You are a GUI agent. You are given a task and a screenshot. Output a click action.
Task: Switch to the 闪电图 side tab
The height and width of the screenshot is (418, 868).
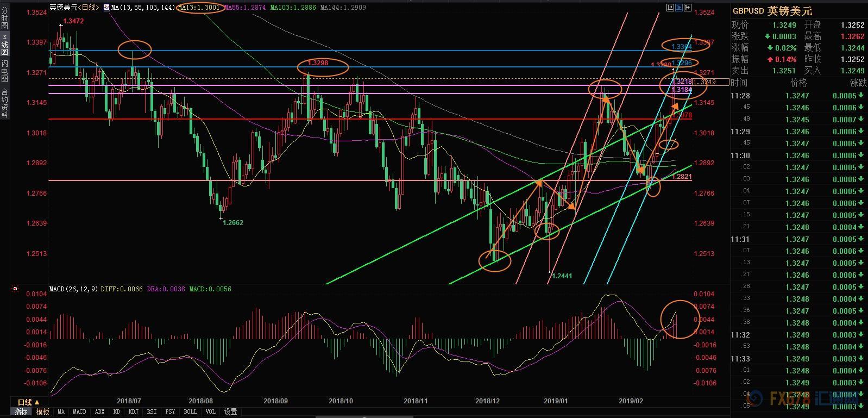(x=4, y=71)
